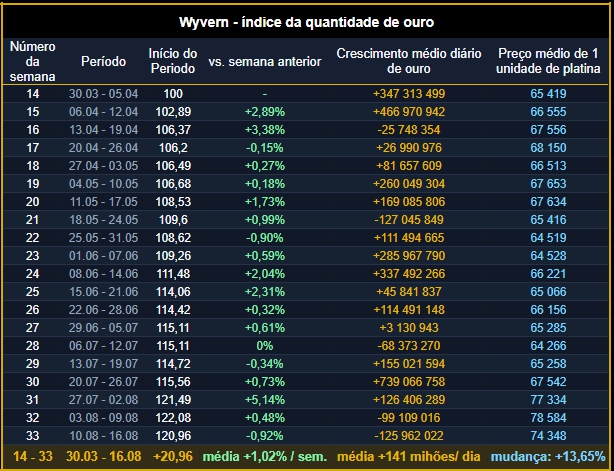Click index value '106,2' for week 17
The height and width of the screenshot is (471, 614).
coord(173,148)
